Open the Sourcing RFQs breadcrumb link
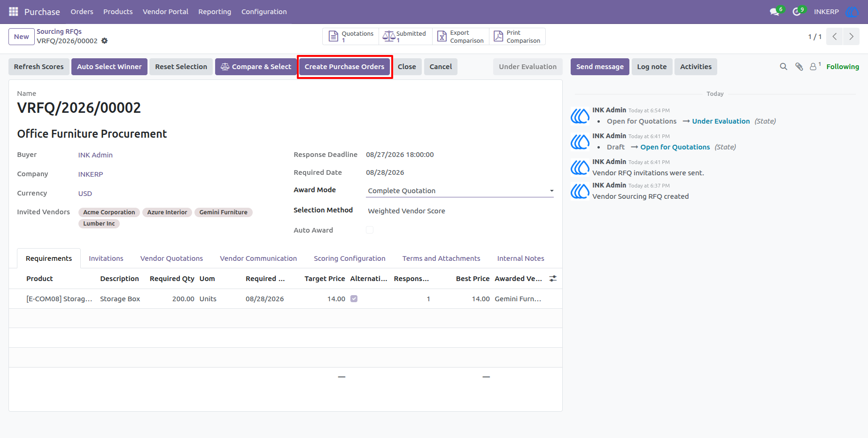 (x=59, y=31)
